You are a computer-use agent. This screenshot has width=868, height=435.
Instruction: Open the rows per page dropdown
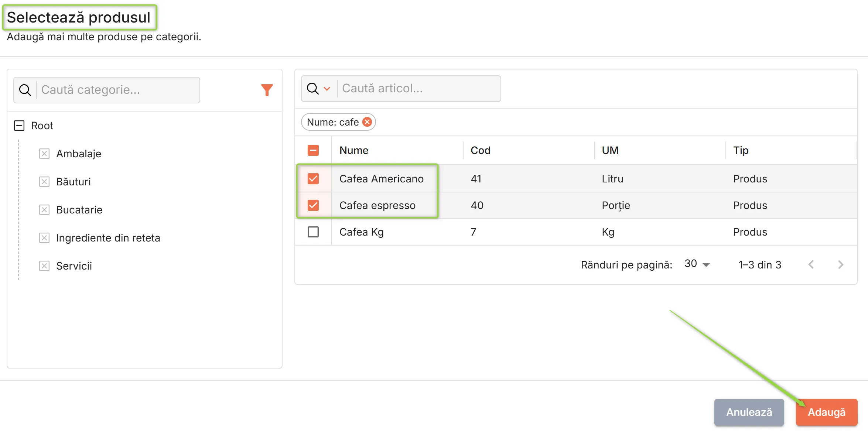697,264
